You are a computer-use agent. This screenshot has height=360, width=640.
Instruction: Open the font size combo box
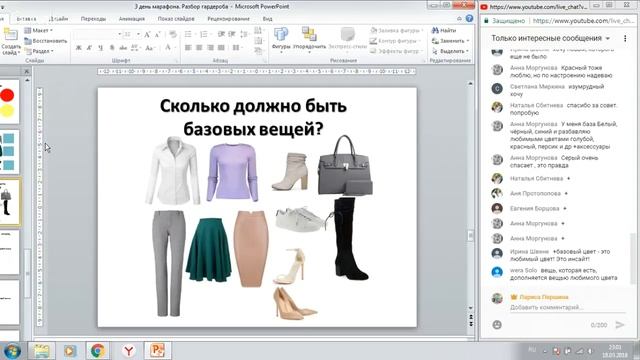tap(132, 34)
